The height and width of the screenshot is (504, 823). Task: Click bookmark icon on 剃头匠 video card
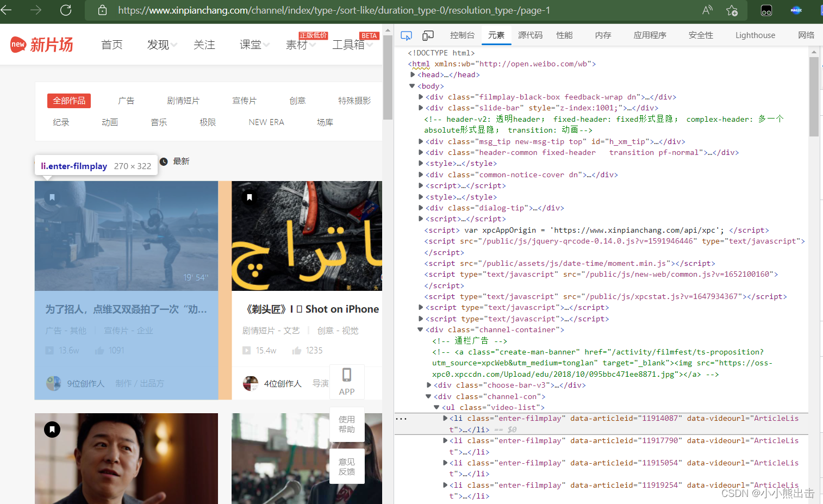point(250,197)
